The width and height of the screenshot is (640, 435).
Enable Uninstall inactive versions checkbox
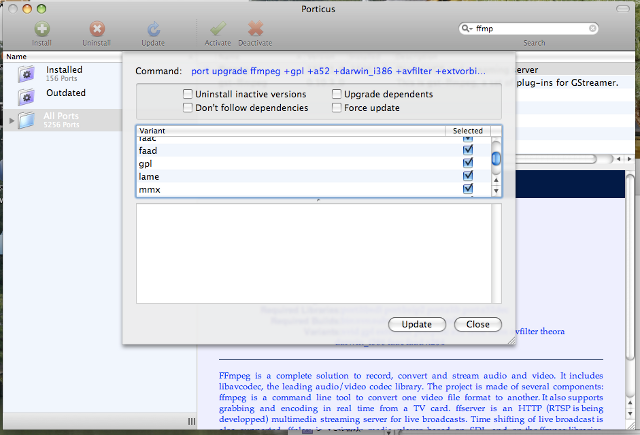[188, 95]
